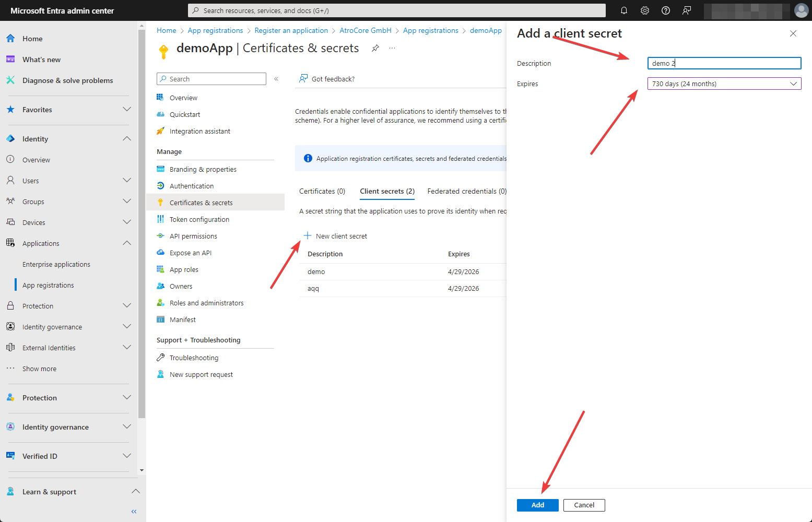Screen dimensions: 812x522
Task: Switch to the Certificates tab
Action: tap(322, 191)
